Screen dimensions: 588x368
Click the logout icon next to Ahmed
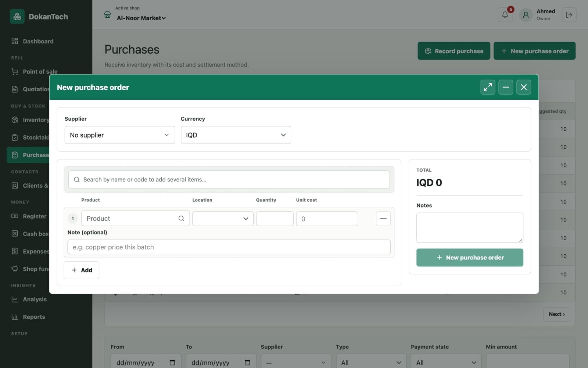569,15
